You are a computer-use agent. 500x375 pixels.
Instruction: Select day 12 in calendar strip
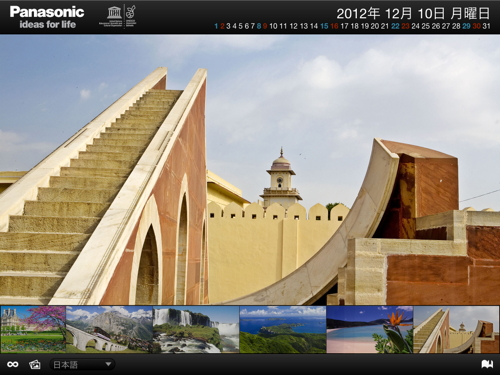click(294, 26)
